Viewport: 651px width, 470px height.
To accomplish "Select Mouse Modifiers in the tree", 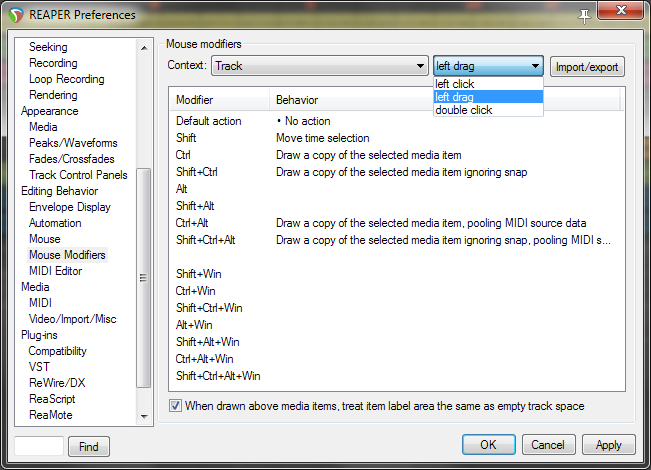I will [67, 255].
